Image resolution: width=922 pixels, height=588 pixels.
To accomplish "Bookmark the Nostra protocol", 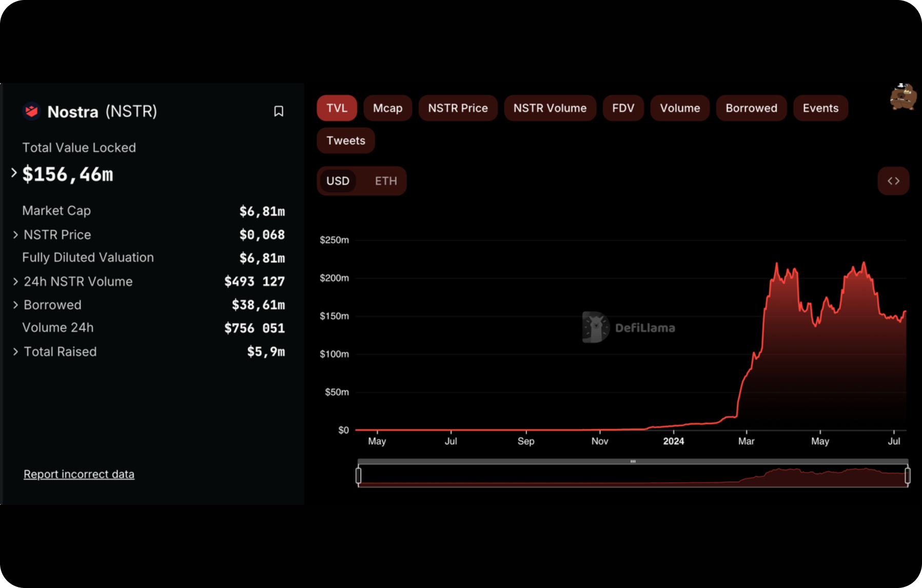I will (279, 111).
